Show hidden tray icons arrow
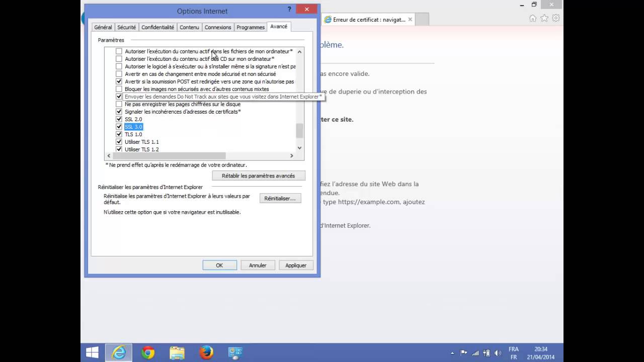 pyautogui.click(x=452, y=353)
